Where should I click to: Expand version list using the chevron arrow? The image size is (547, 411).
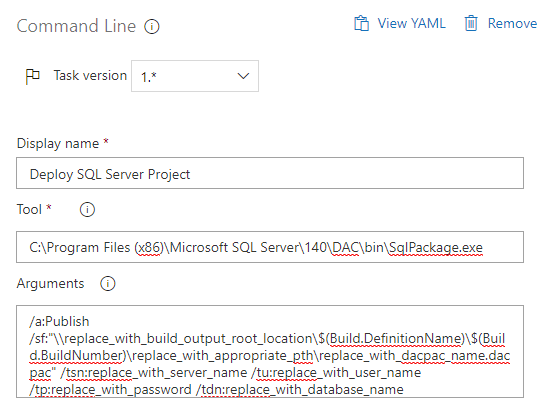(x=243, y=76)
